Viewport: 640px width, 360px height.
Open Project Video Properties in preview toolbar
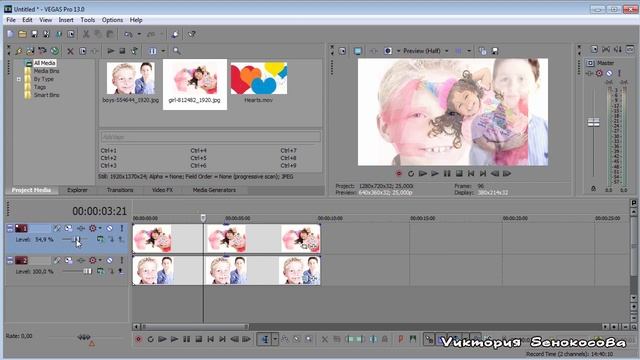point(342,51)
